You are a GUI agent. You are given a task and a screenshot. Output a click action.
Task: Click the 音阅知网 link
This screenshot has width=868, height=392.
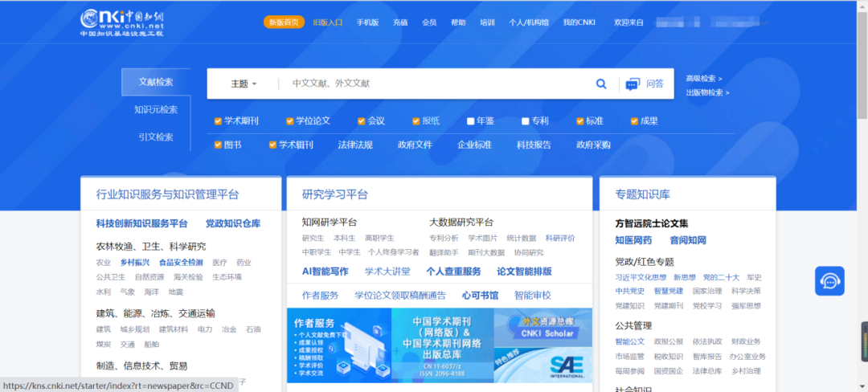[x=688, y=240]
